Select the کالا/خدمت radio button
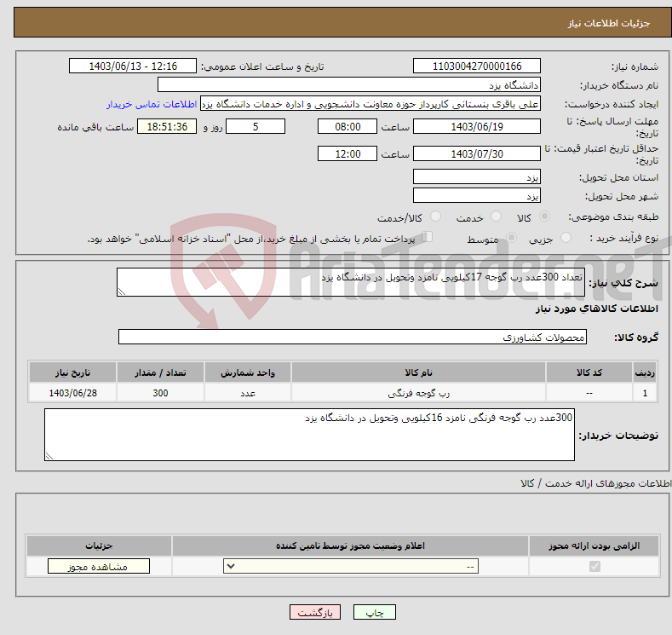Image resolution: width=672 pixels, height=635 pixels. [x=435, y=216]
